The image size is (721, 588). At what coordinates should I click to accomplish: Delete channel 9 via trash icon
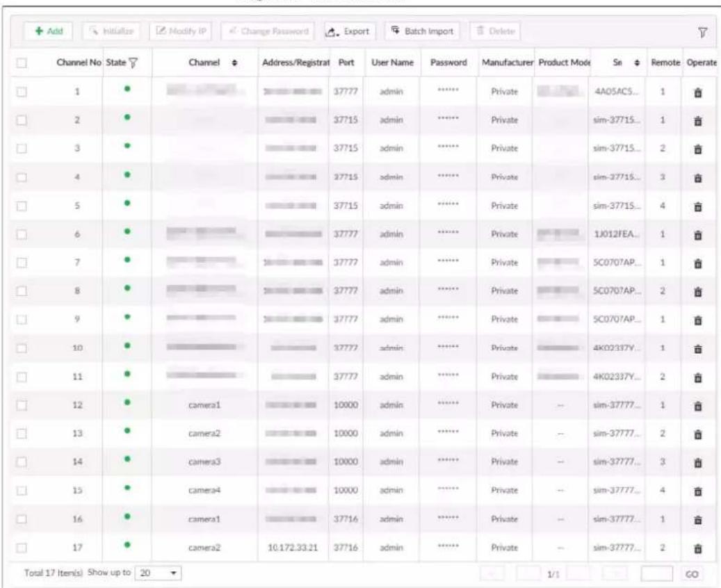(697, 320)
